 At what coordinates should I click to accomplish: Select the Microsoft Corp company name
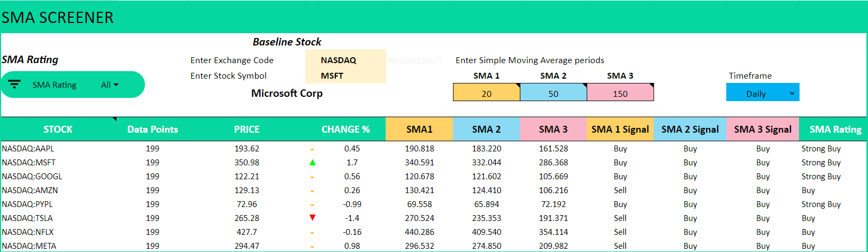click(x=287, y=93)
